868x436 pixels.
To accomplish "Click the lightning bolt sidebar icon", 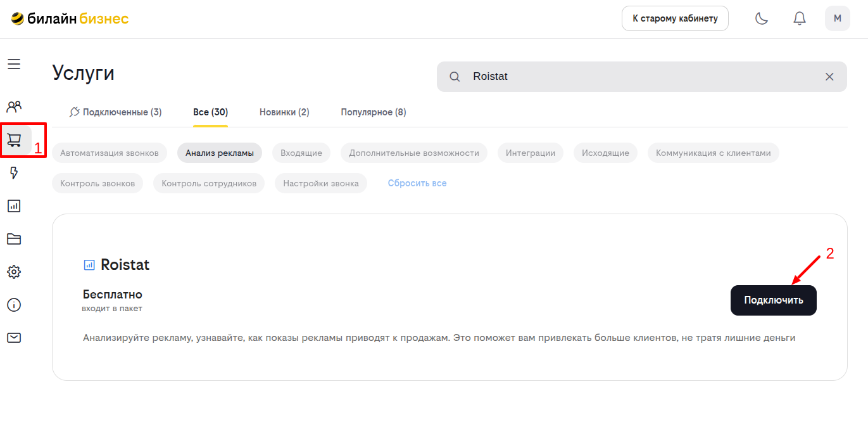I will click(14, 173).
